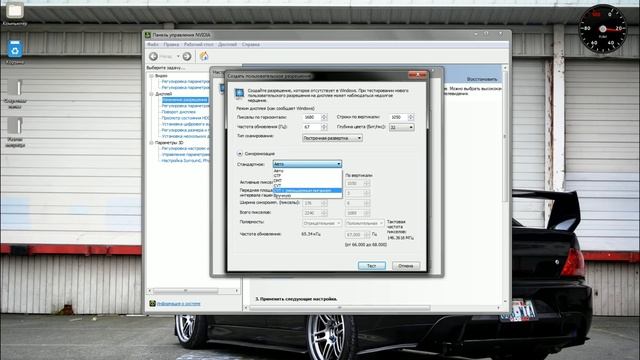Open the Рабочий стол menu
This screenshot has height=360, width=640.
pyautogui.click(x=199, y=44)
